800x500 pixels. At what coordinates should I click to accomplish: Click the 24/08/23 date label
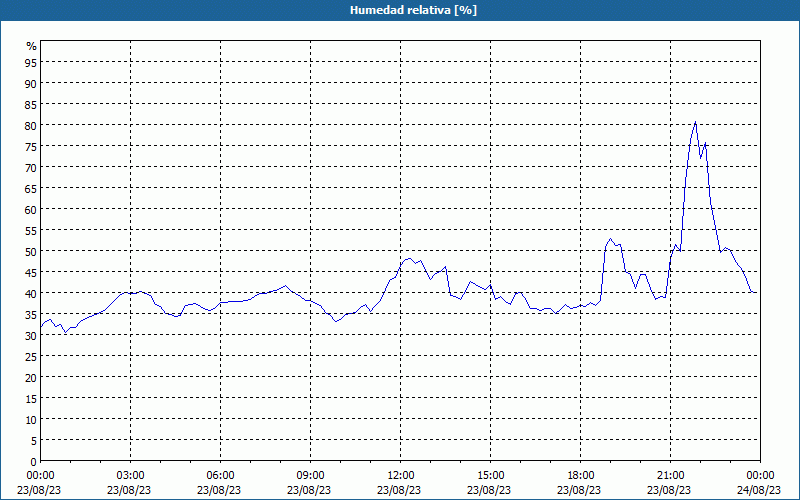tap(759, 490)
